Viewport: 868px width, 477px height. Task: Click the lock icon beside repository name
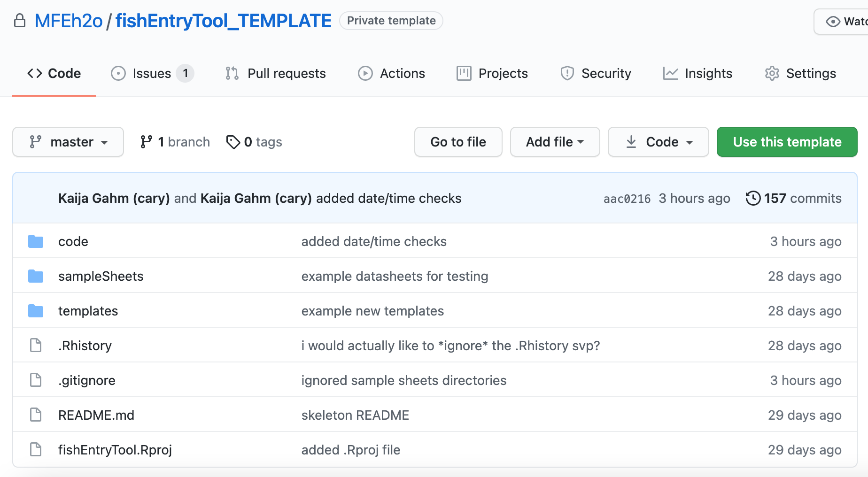pos(20,21)
